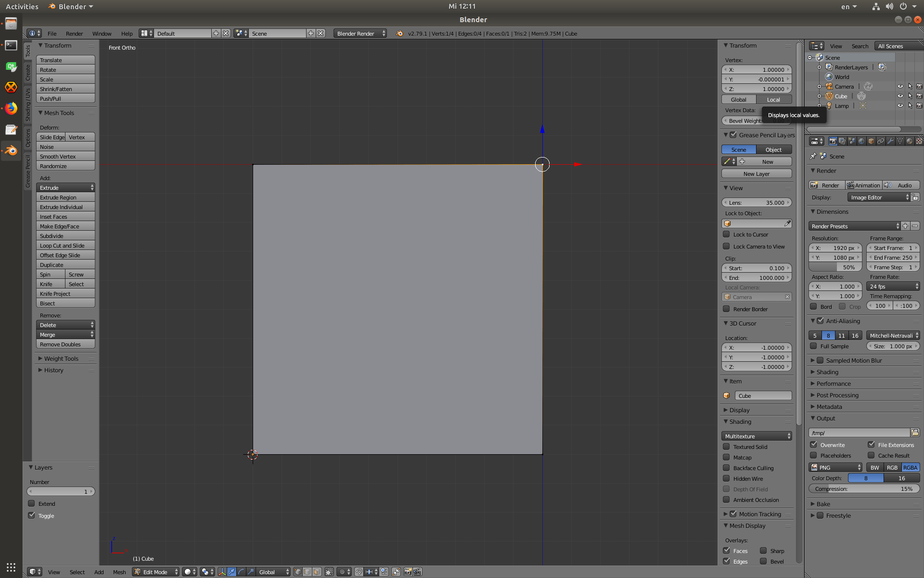
Task: Select the scale manipulator icon
Action: pyautogui.click(x=251, y=572)
